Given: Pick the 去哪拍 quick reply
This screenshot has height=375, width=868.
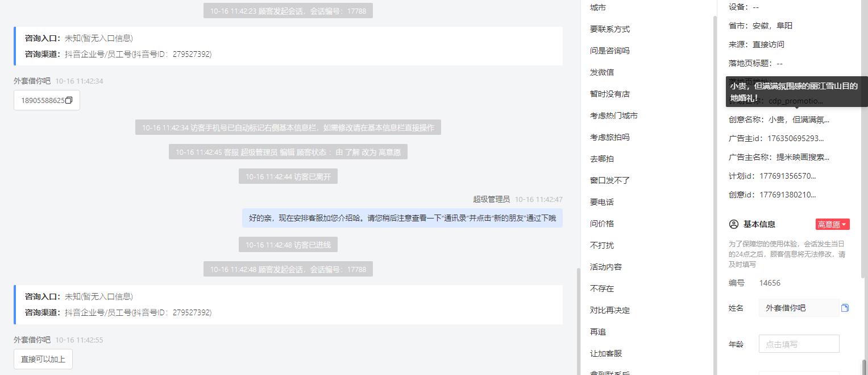Looking at the screenshot, I should (602, 159).
